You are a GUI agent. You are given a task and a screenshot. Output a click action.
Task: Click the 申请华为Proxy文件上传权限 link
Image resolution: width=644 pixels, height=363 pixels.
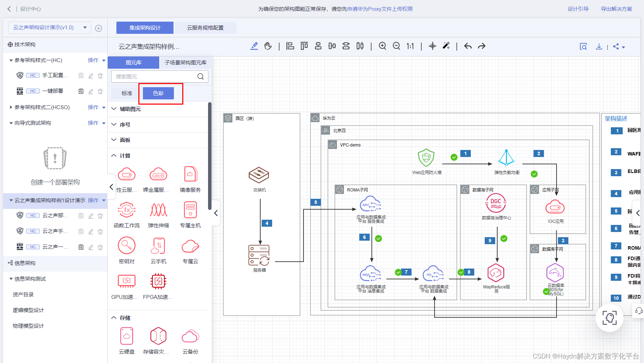pos(380,9)
